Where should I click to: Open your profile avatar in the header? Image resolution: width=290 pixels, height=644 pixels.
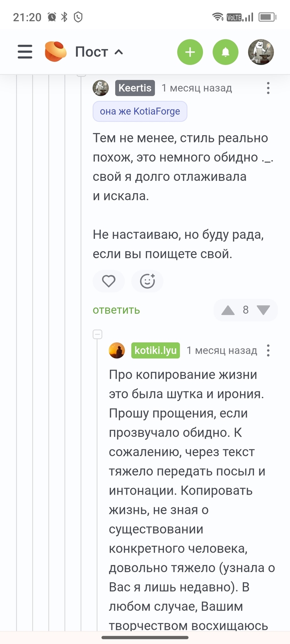[261, 52]
